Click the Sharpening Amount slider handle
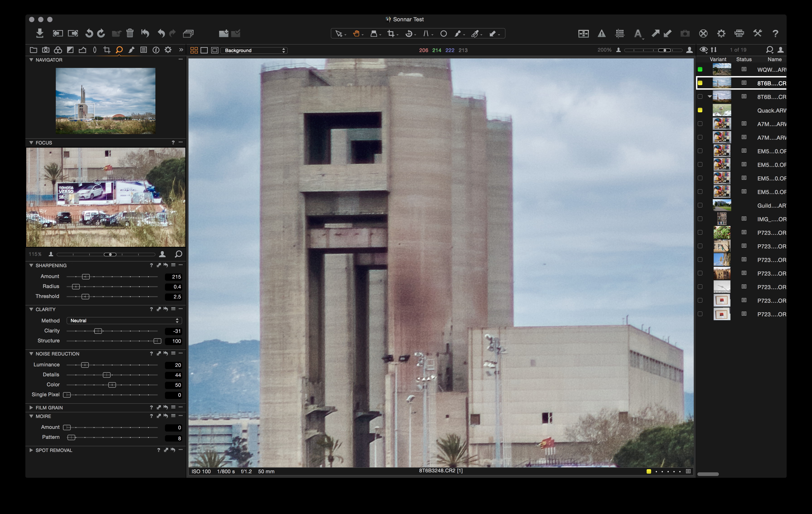812x514 pixels. tap(86, 277)
